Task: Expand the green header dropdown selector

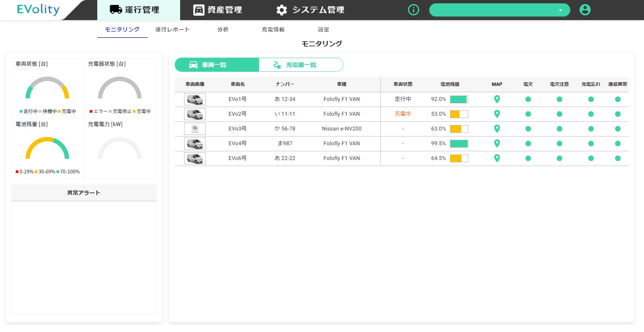Action: click(x=499, y=10)
